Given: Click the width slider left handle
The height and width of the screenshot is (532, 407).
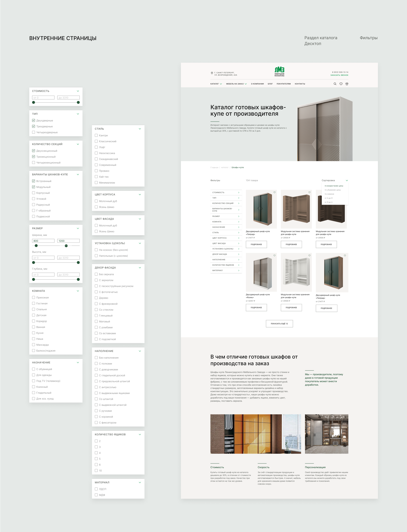Looking at the screenshot, I should click(36, 246).
